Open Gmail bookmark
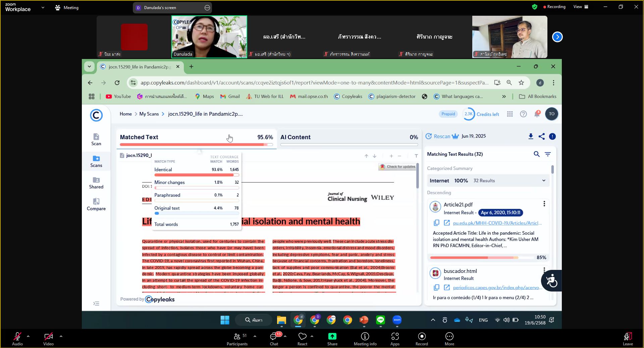 pos(230,97)
